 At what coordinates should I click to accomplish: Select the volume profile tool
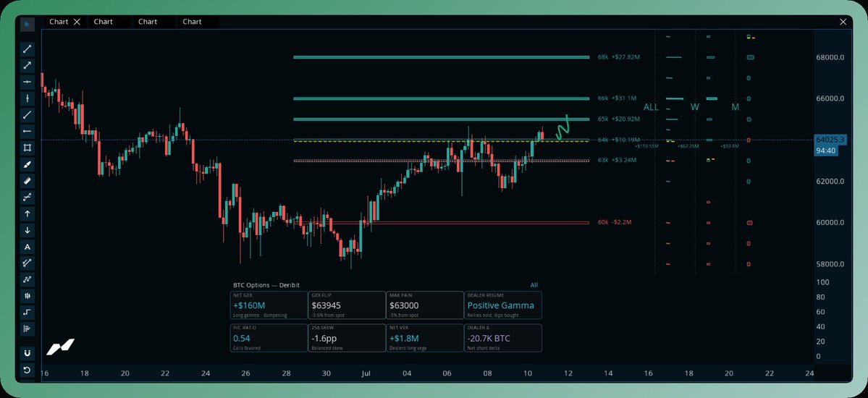coord(27,329)
